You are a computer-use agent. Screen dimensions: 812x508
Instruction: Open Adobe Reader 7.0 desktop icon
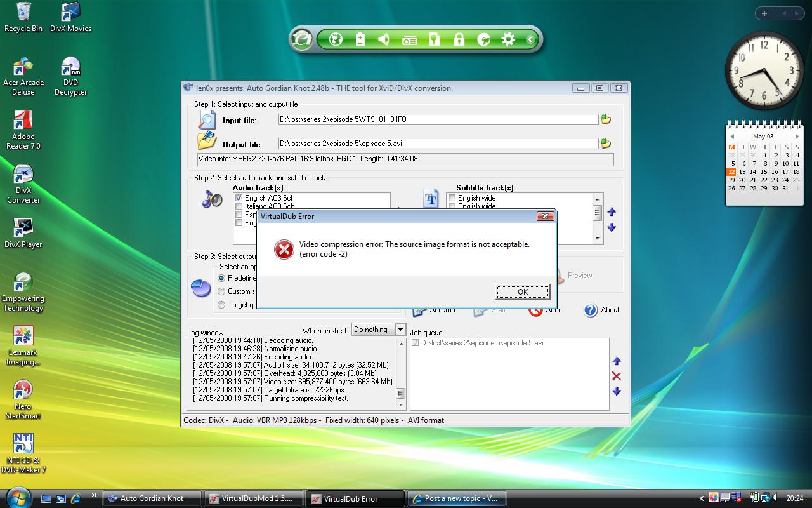[x=23, y=130]
